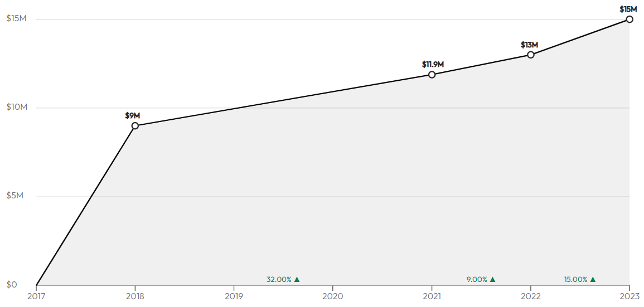Click the green triangle beside 15.00%
The image size is (644, 307).
click(x=593, y=280)
